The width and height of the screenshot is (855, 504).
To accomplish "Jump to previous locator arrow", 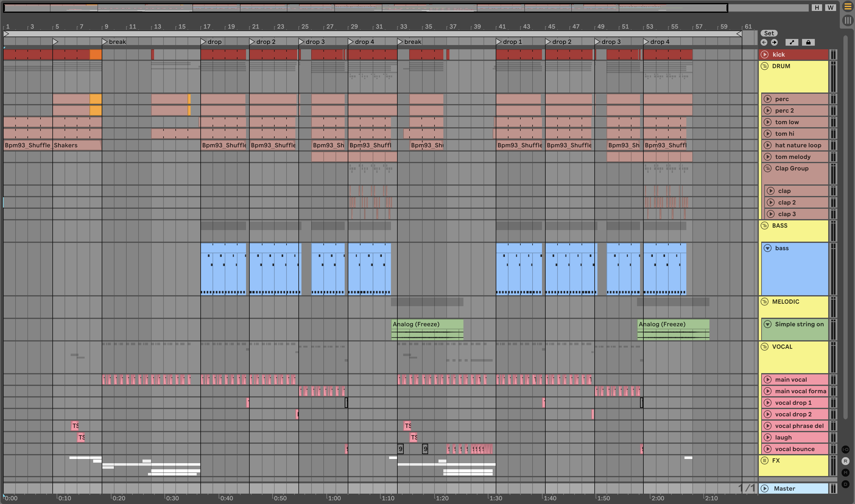I will coord(764,42).
